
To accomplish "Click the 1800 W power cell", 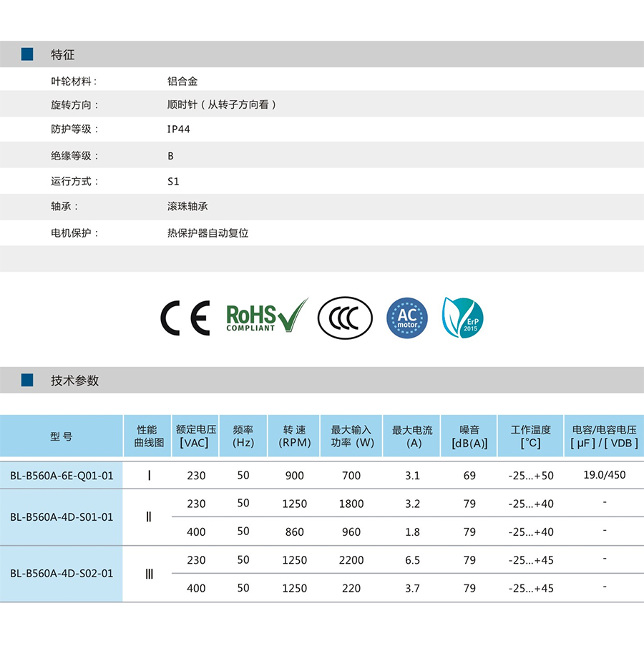I will click(x=351, y=504).
